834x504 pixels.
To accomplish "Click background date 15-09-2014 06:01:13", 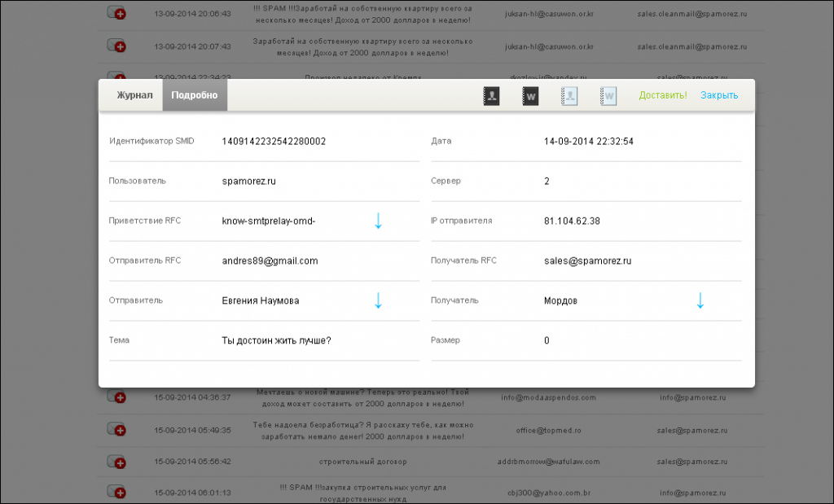I will [x=192, y=493].
